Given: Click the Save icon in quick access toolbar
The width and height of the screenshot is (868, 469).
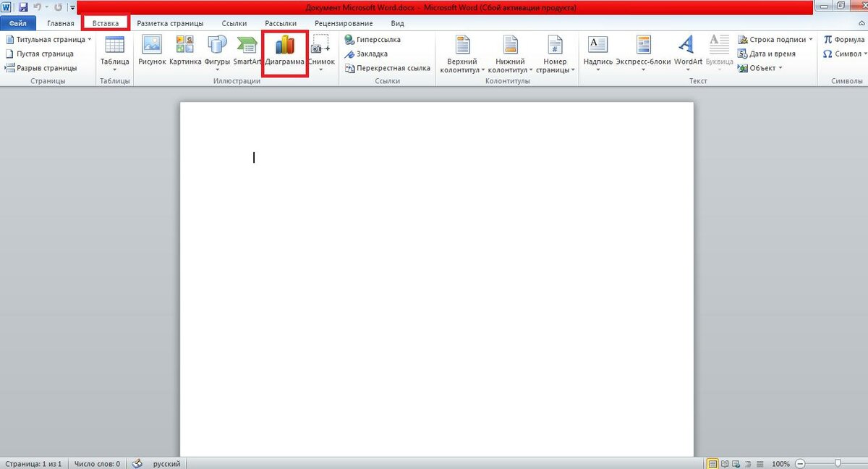Looking at the screenshot, I should point(23,7).
